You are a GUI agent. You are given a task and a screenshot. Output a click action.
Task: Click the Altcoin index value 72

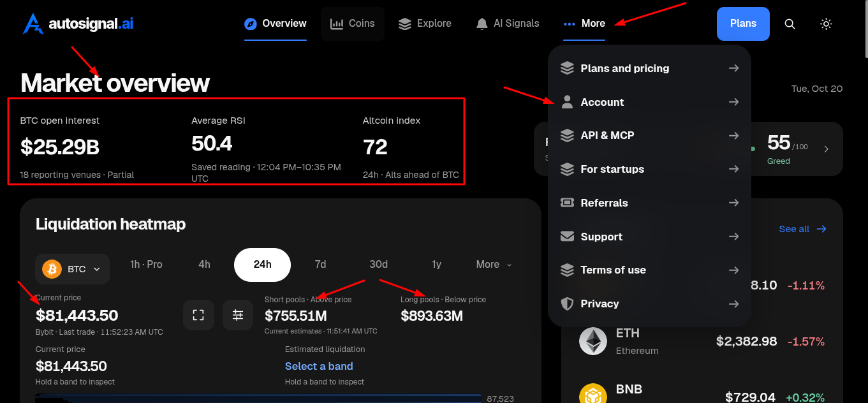(x=375, y=147)
